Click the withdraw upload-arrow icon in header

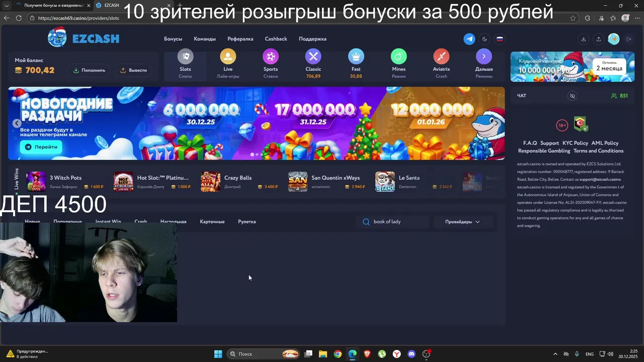pyautogui.click(x=598, y=39)
